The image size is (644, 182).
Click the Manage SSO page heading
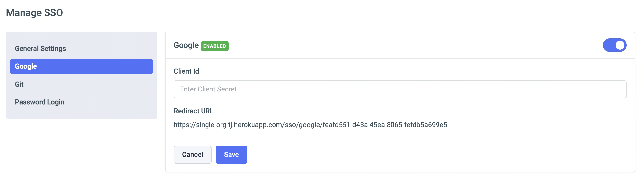click(x=34, y=13)
